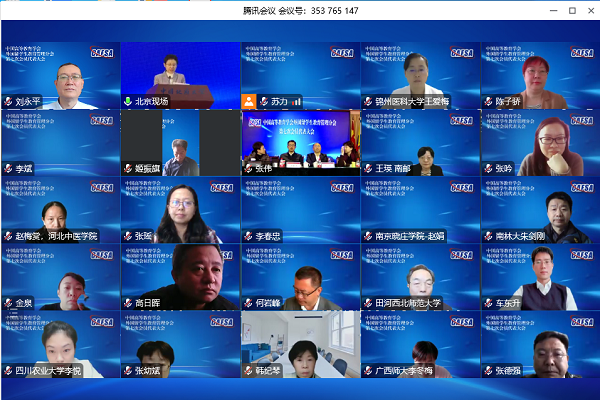
Task: Select the 北京现场 speaker video tile
Action: [x=180, y=72]
